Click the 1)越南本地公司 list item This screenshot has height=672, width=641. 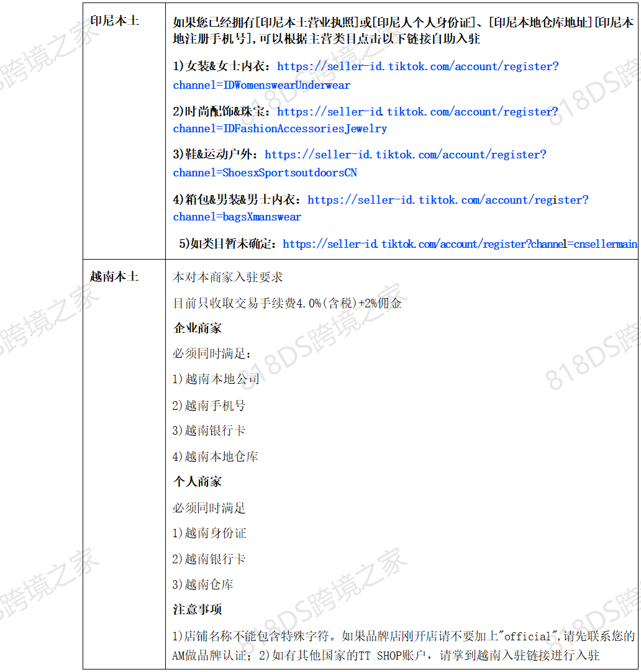pos(216,379)
